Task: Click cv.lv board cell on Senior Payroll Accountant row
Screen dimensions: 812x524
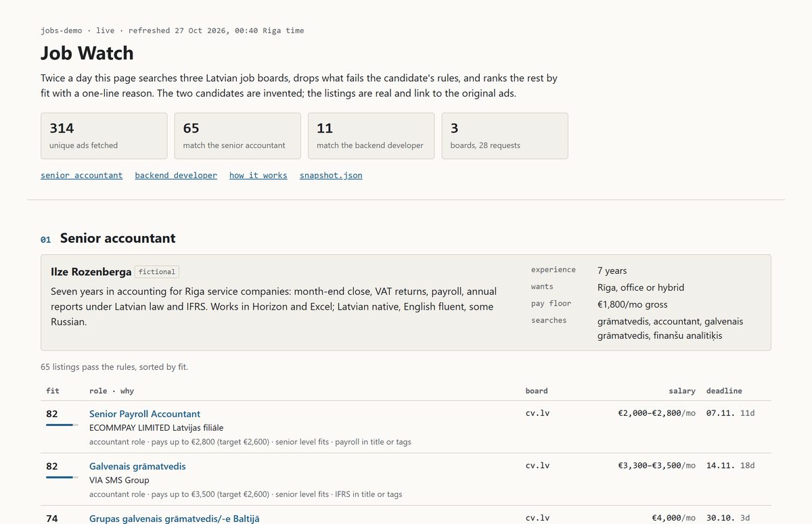Action: 537,413
